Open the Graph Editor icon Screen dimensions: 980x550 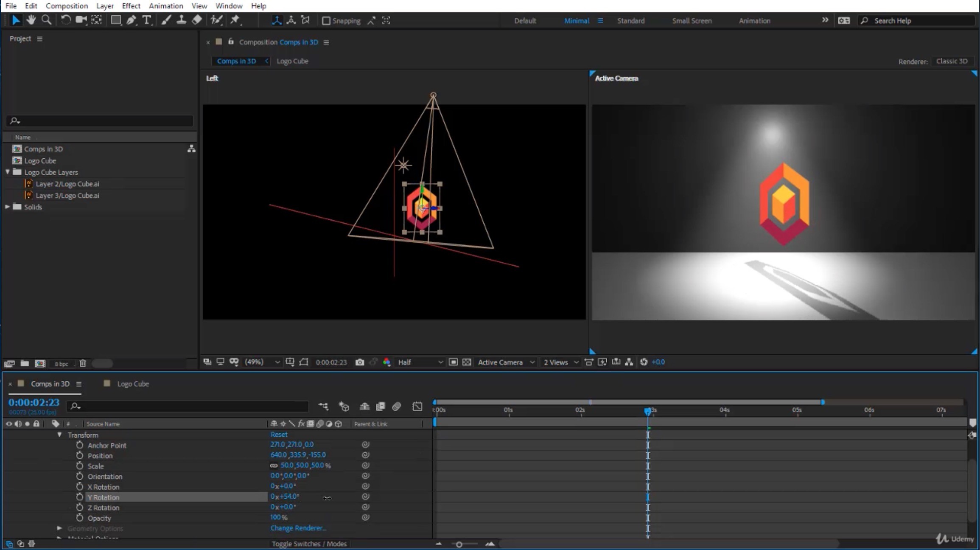click(417, 407)
